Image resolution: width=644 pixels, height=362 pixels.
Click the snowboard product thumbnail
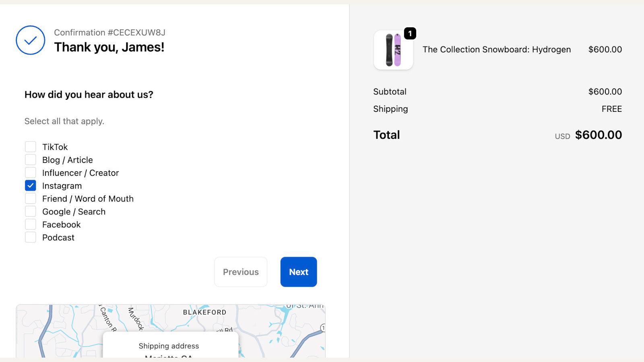(393, 50)
